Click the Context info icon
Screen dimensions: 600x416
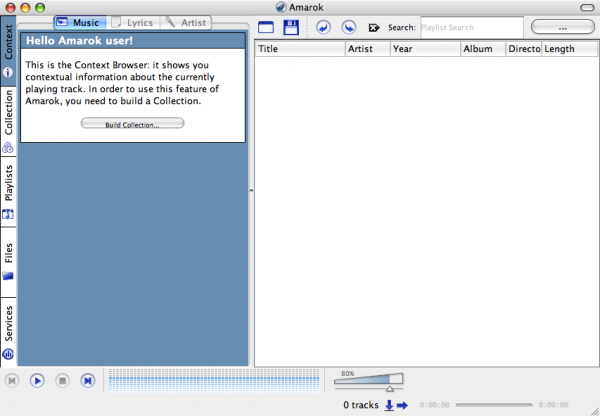coord(8,72)
